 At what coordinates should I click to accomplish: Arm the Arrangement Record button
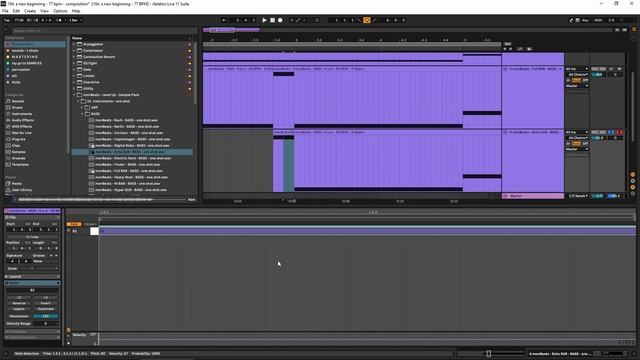tap(280, 20)
